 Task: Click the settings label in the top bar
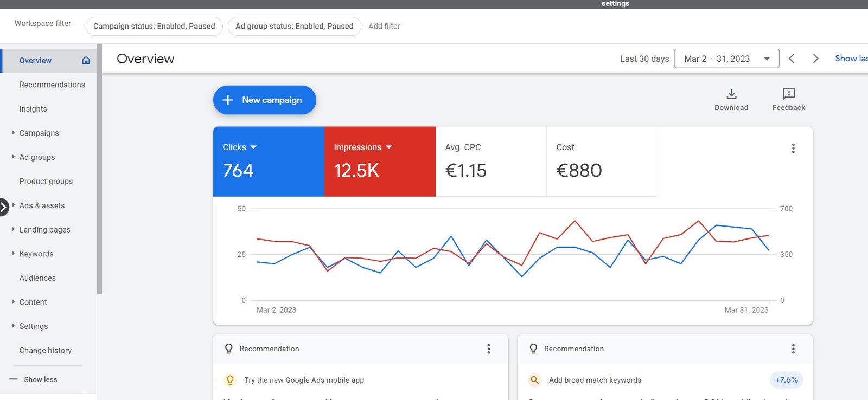tap(615, 4)
